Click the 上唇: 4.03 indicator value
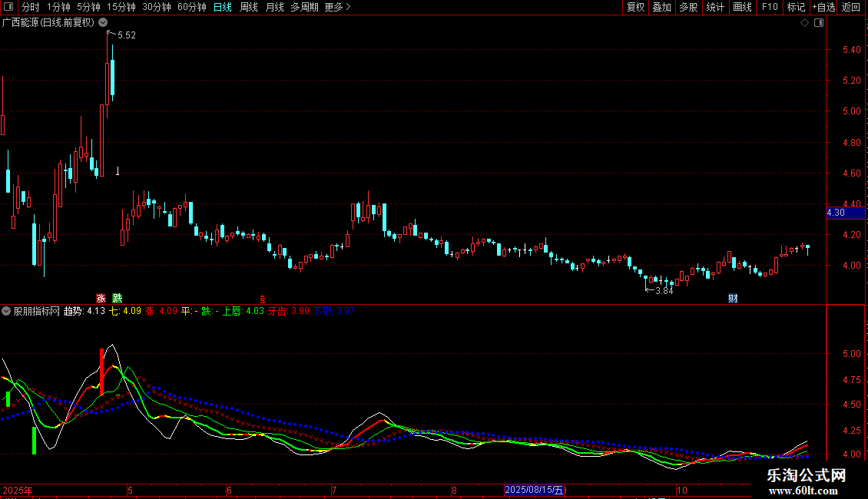 (243, 311)
